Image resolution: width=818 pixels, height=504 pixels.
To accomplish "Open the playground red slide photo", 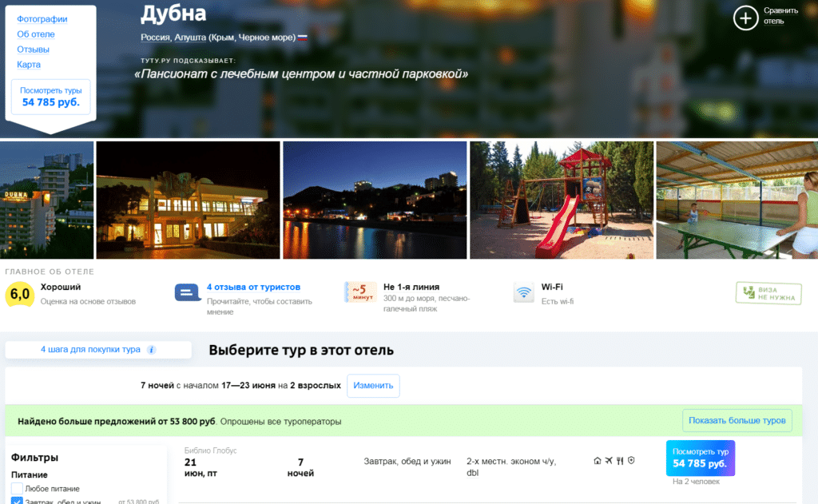I will pos(562,200).
